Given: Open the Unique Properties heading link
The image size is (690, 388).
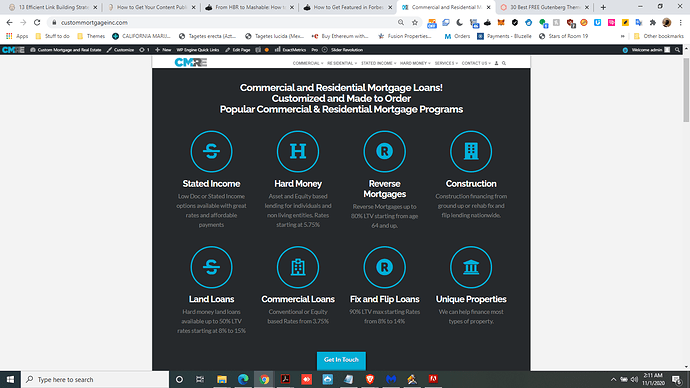Looking at the screenshot, I should point(471,299).
